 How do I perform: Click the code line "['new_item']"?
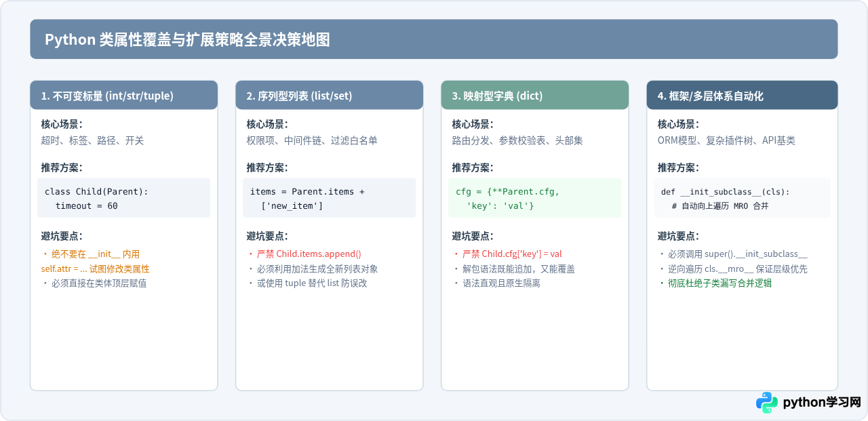pyautogui.click(x=292, y=205)
